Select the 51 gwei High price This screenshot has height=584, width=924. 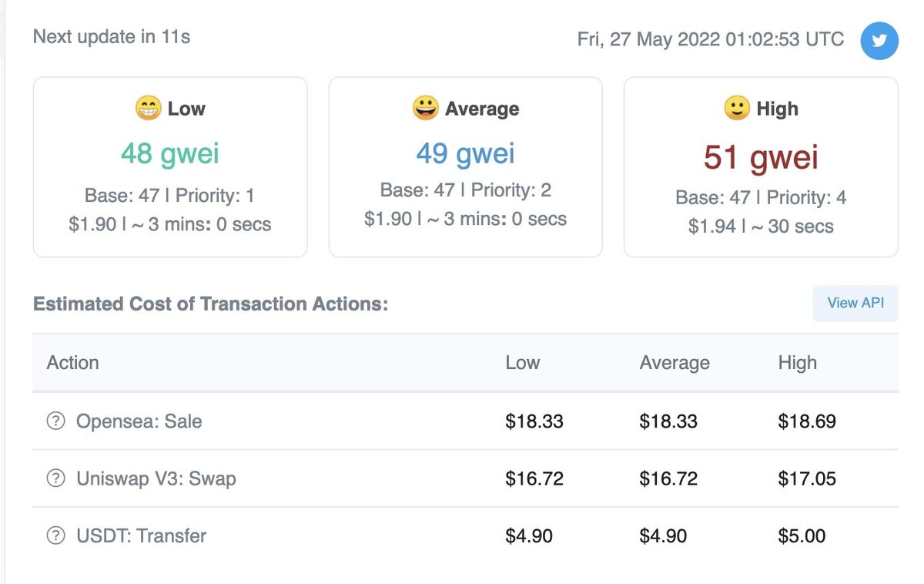pyautogui.click(x=761, y=158)
